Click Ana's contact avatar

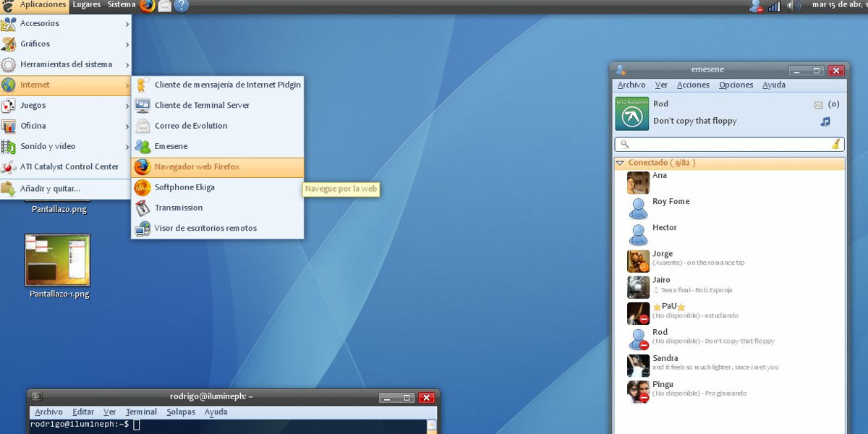[x=638, y=182]
